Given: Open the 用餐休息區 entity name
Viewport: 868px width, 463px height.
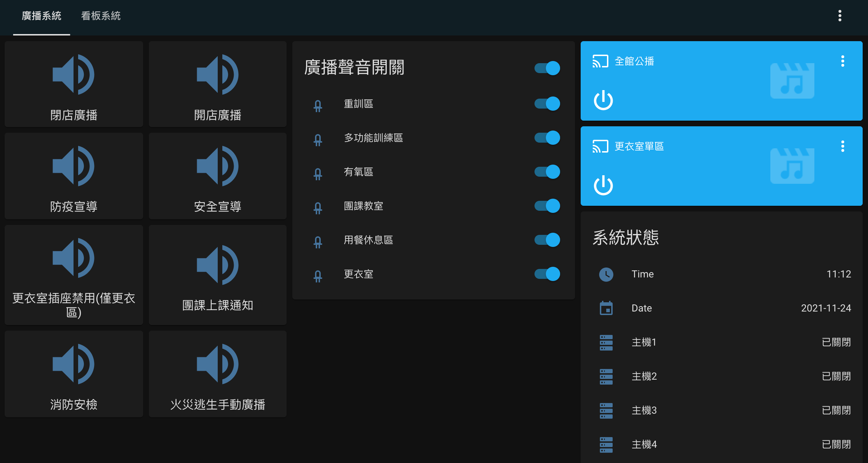Looking at the screenshot, I should coord(368,240).
